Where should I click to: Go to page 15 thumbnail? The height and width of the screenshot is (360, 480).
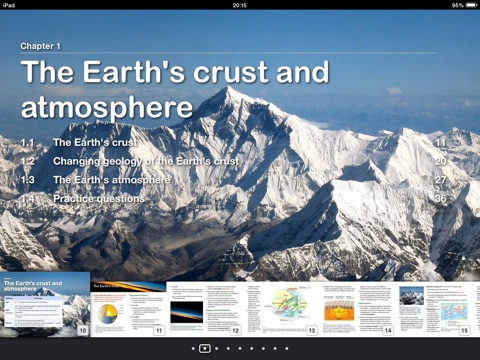click(433, 309)
